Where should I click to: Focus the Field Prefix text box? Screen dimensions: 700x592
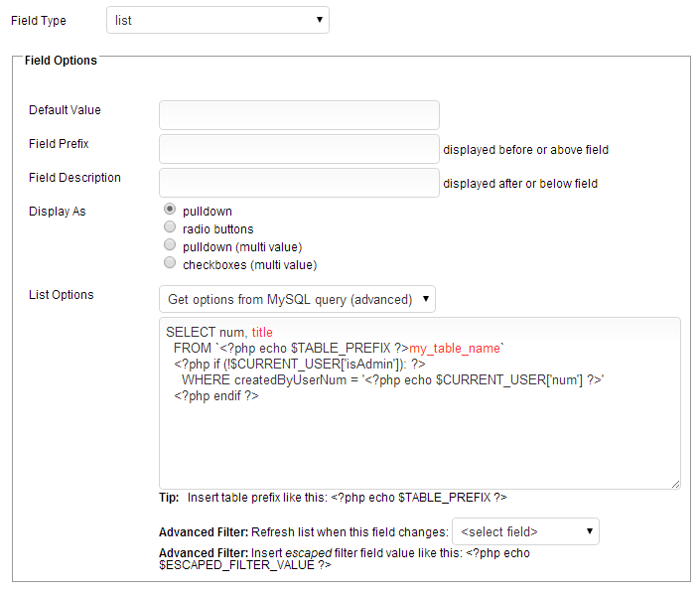coord(298,149)
